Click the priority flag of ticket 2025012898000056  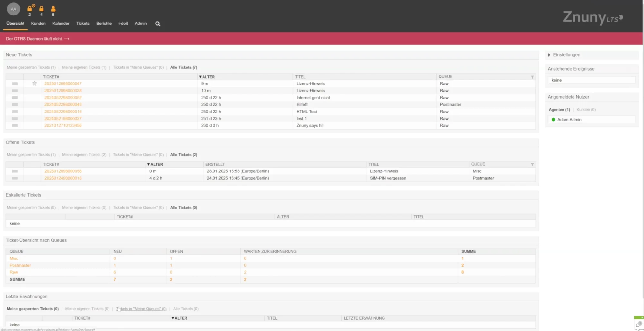pyautogui.click(x=15, y=171)
